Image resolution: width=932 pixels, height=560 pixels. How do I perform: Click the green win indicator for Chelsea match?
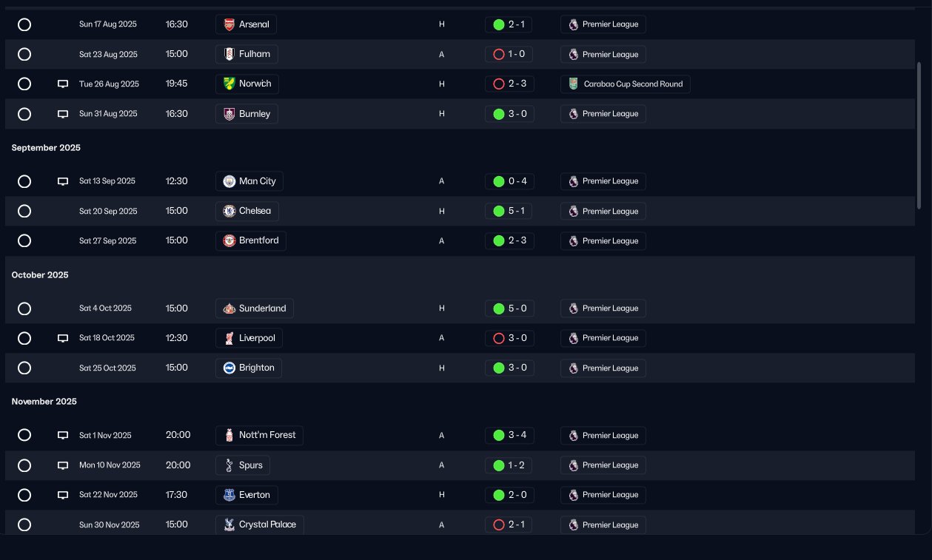(499, 211)
